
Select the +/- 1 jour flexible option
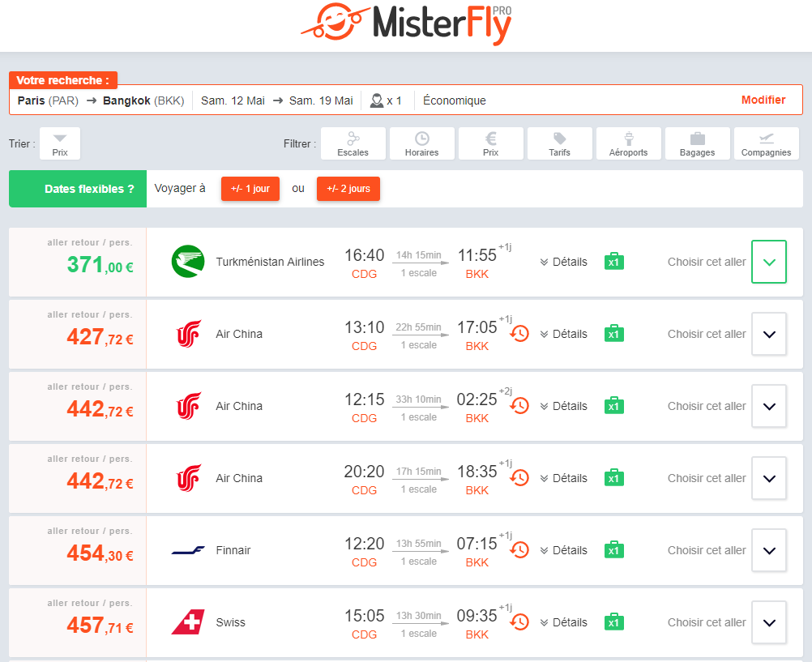coord(250,189)
